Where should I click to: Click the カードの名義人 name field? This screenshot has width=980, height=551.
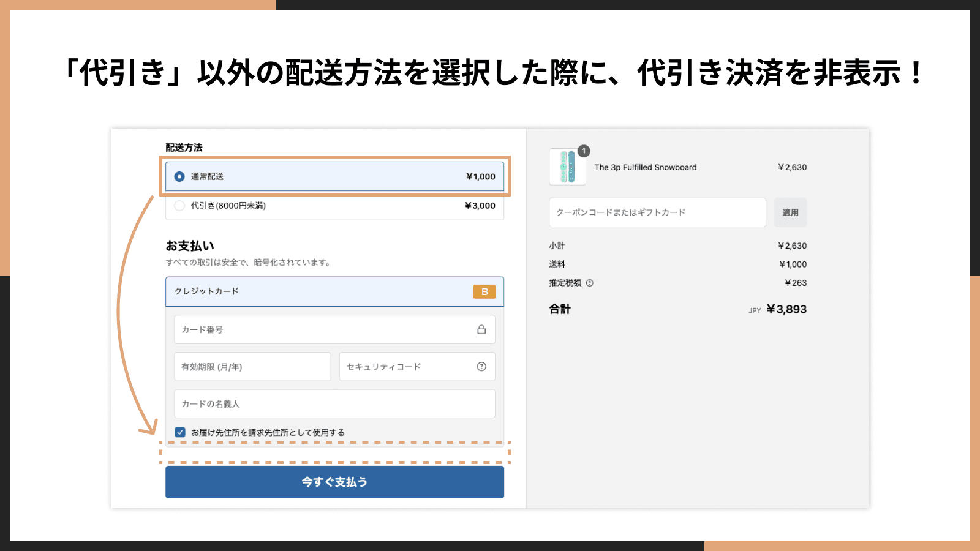(334, 404)
